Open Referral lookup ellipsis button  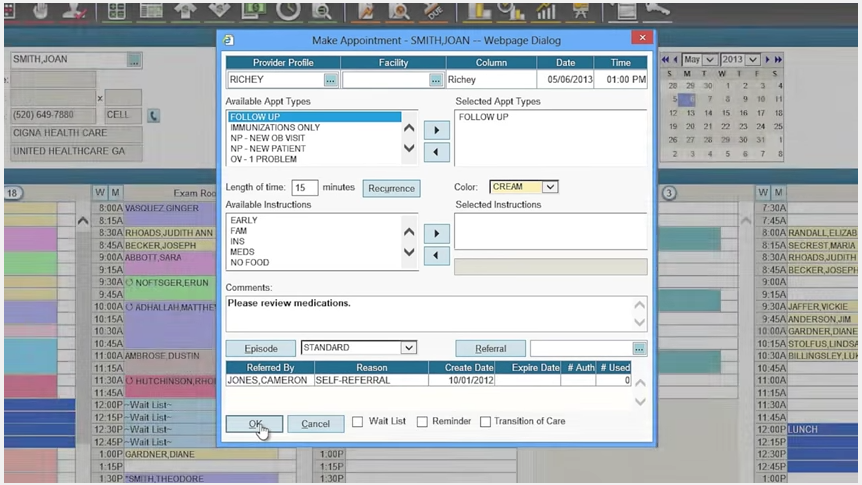(639, 349)
